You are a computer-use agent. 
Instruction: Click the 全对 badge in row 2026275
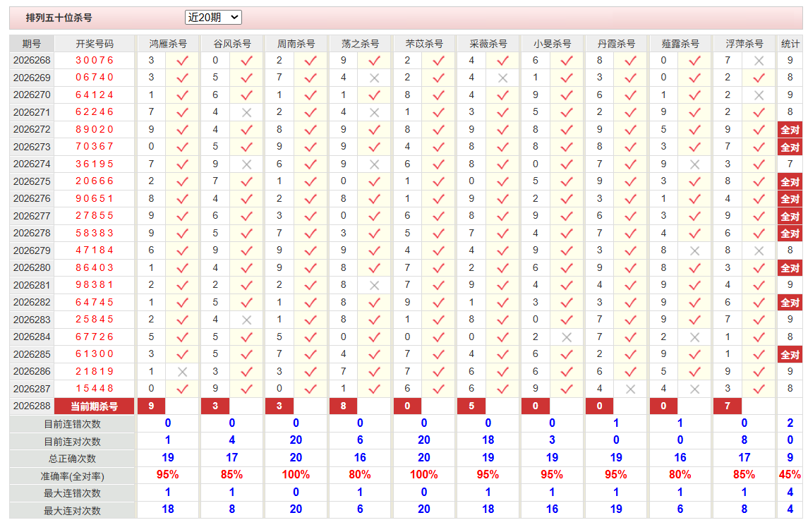[790, 182]
